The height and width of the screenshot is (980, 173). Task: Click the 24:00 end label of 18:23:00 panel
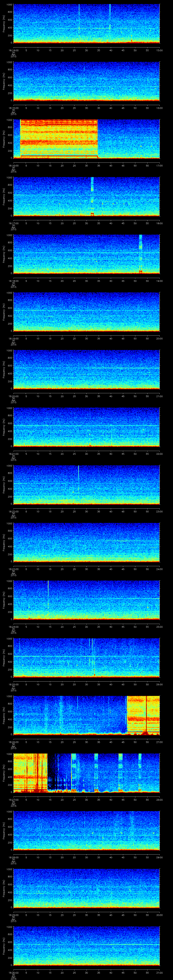coord(159,569)
